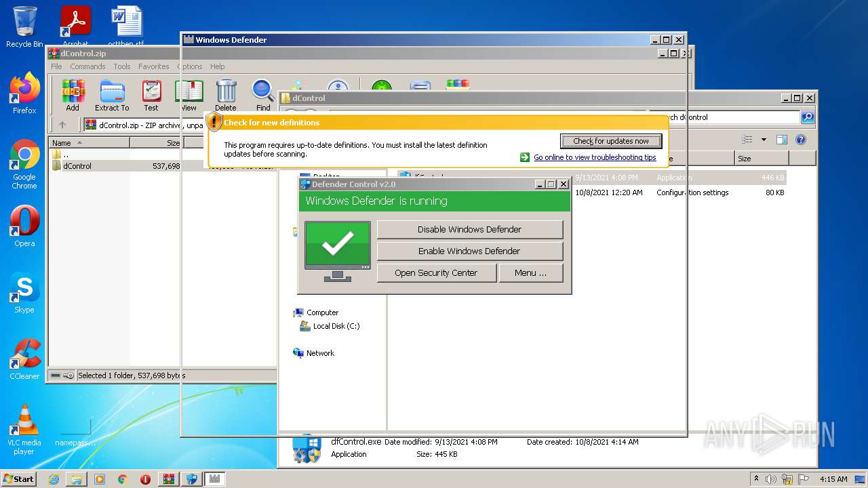
Task: Click Explorer help question mark icon
Action: [801, 140]
